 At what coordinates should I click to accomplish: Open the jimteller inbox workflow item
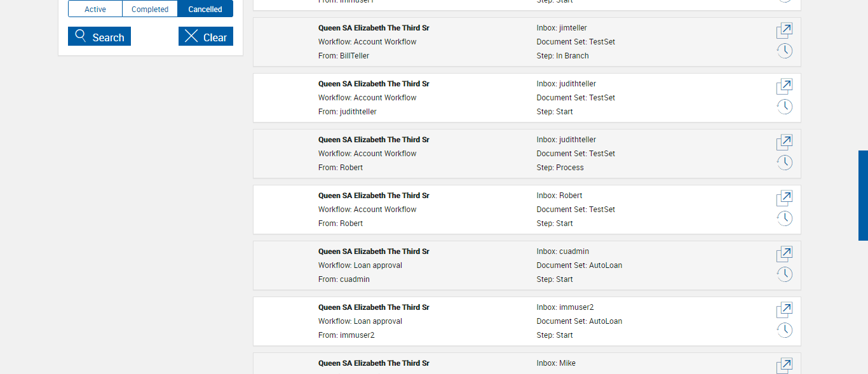(784, 31)
